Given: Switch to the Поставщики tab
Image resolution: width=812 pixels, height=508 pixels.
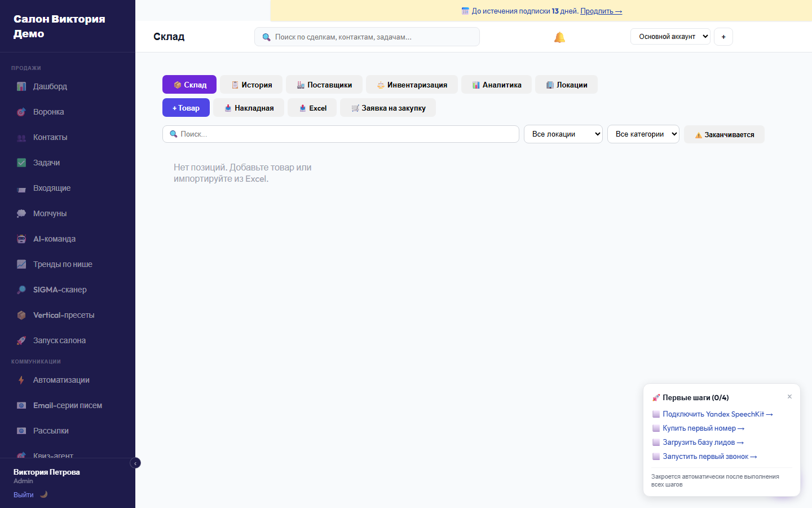Looking at the screenshot, I should pyautogui.click(x=324, y=85).
